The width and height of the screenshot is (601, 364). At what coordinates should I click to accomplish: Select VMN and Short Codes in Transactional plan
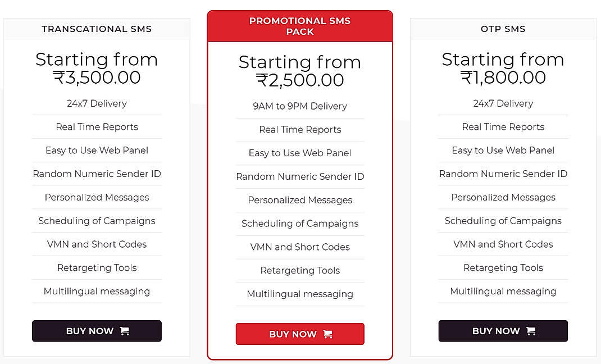(96, 244)
